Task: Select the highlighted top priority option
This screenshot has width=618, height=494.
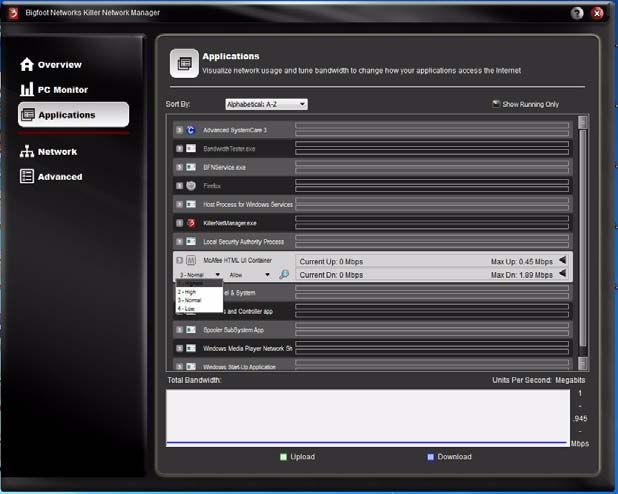Action: [199, 283]
